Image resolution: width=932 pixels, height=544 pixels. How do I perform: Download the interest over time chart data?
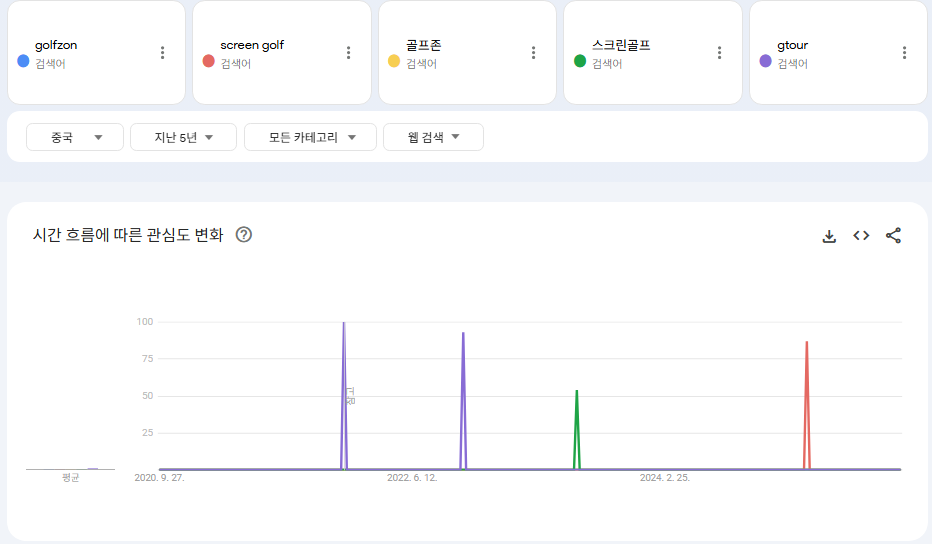829,236
